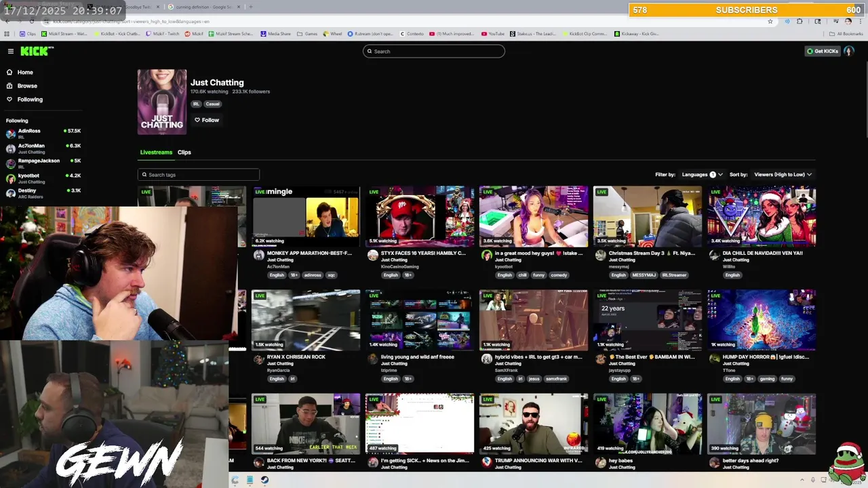The height and width of the screenshot is (488, 868).
Task: Select the IRL category tag
Action: coord(196,104)
